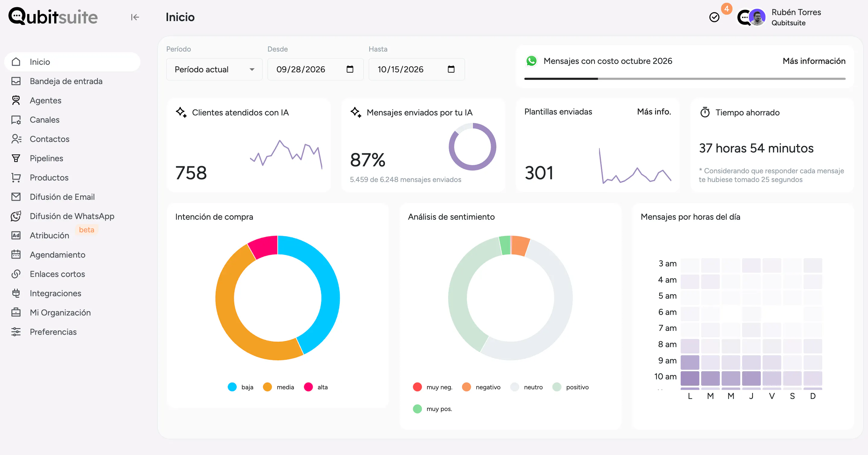The image size is (868, 455).
Task: Collapse the sidebar with the arrow icon
Action: pyautogui.click(x=135, y=17)
